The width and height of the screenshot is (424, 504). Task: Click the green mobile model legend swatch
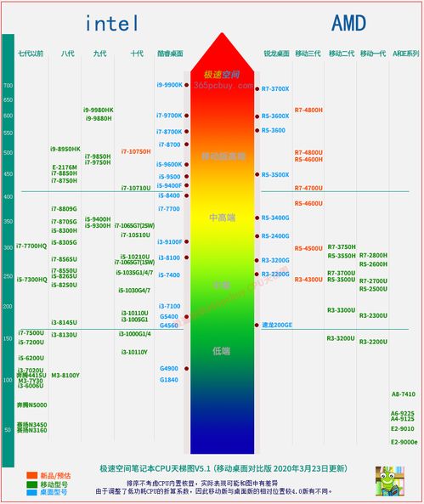coord(31,484)
